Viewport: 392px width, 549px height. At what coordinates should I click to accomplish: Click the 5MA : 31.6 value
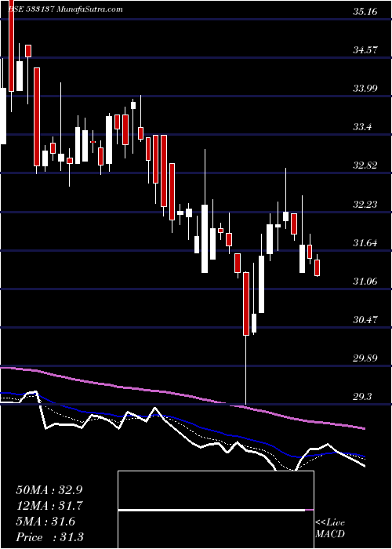point(45,522)
